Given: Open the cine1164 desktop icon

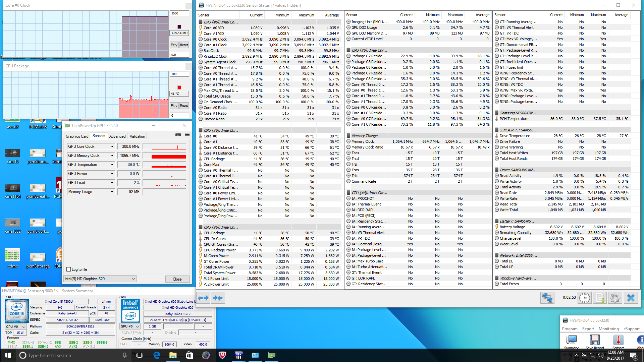Looking at the screenshot, I should pos(13,191).
